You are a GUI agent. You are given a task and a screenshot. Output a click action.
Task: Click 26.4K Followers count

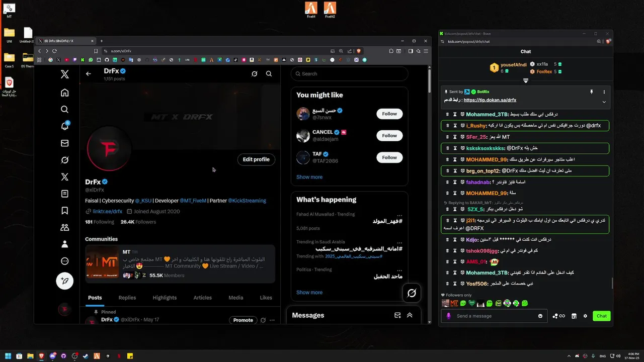pyautogui.click(x=138, y=222)
